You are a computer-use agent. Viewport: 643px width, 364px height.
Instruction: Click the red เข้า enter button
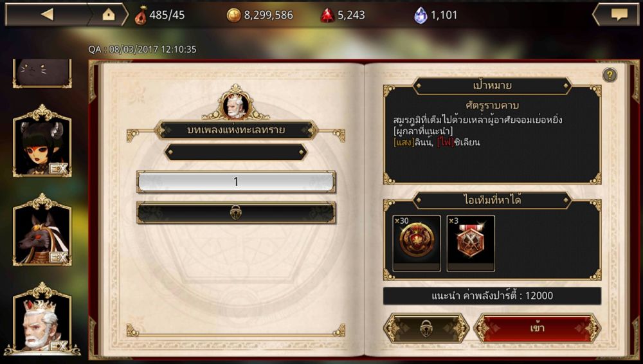click(537, 328)
